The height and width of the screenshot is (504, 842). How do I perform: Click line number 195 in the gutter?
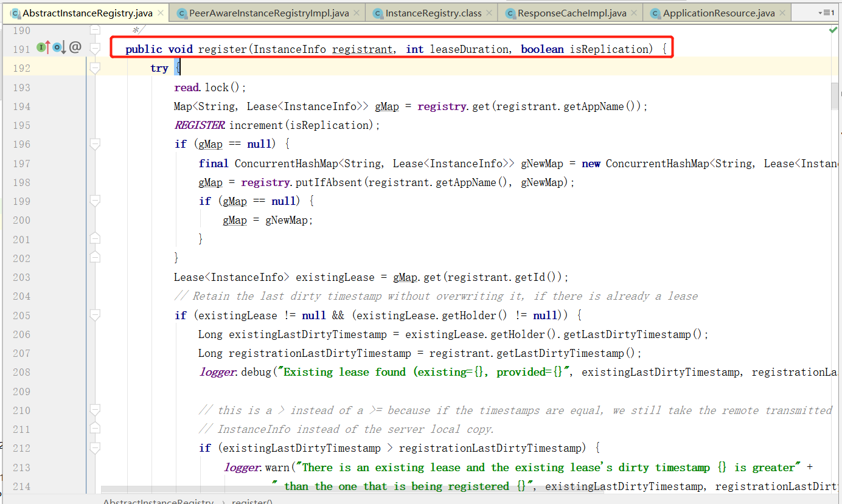[21, 125]
